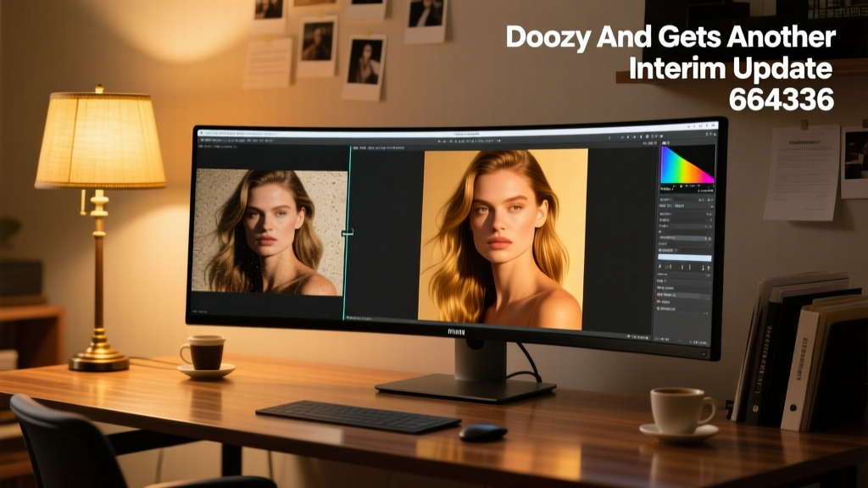Screen dimensions: 868x488
Task: Click the retouched portrait on the main canvas
Action: (503, 239)
